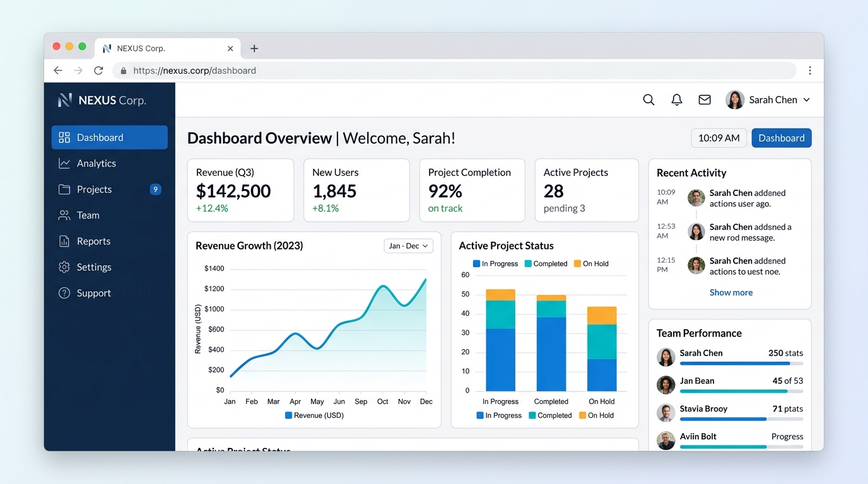Click the address bar URL field
868x484 pixels.
pos(454,71)
